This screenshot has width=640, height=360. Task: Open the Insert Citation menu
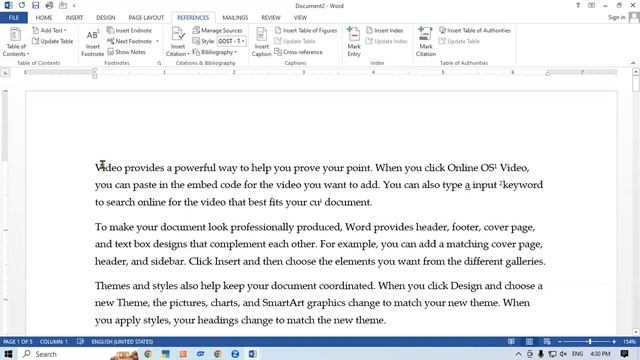[178, 42]
